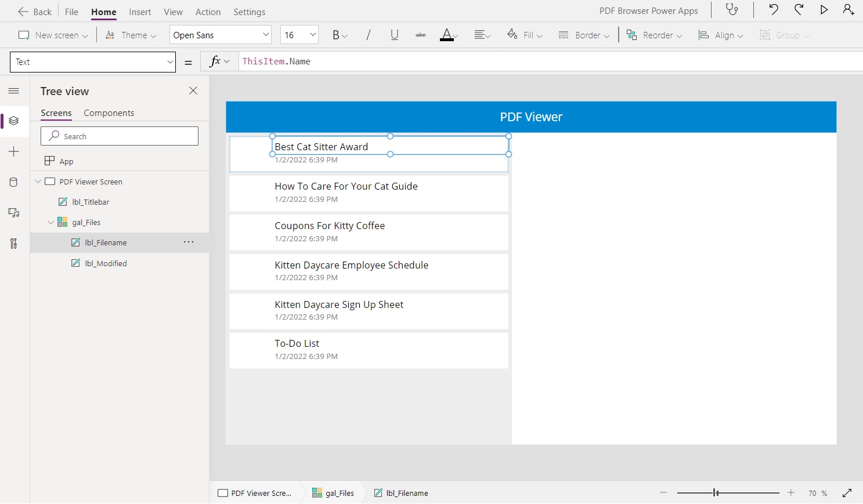Open Advanced tools from the left rail

point(13,243)
